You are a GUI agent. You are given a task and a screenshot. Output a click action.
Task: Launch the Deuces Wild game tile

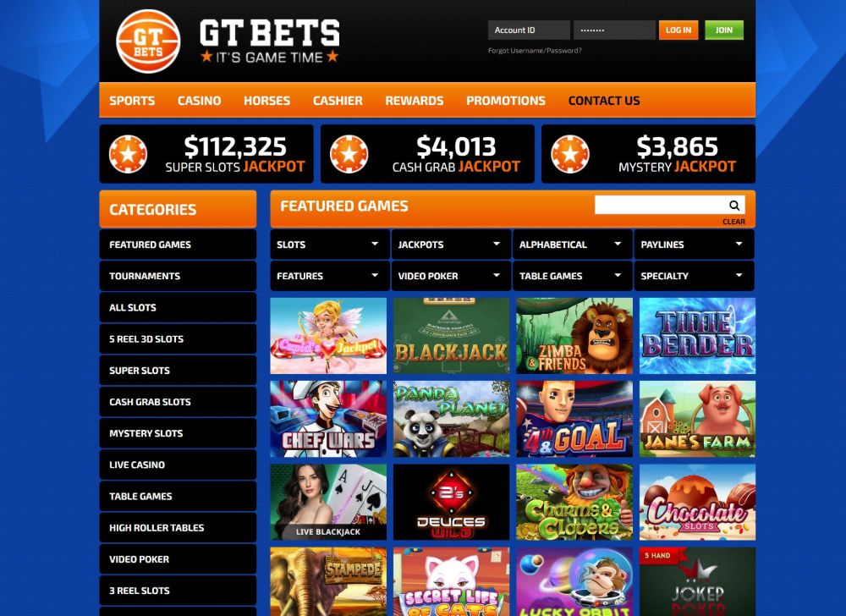tap(451, 502)
